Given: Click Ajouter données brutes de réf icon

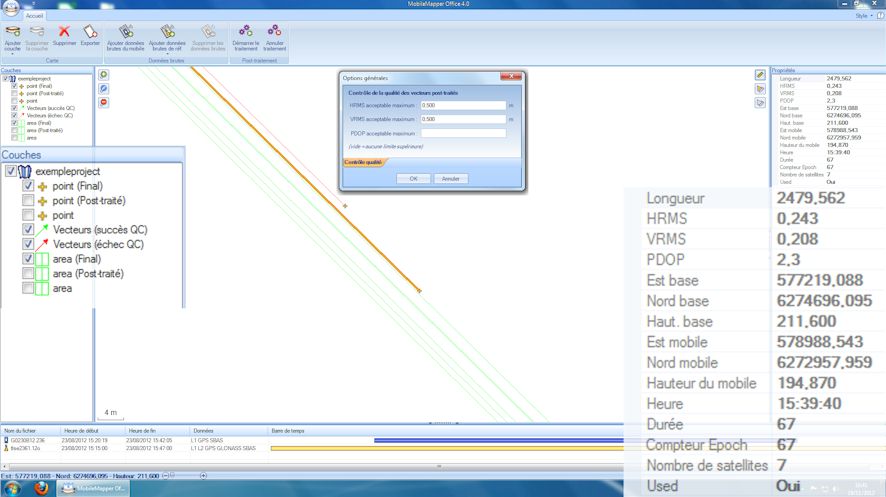Looking at the screenshot, I should click(x=167, y=32).
